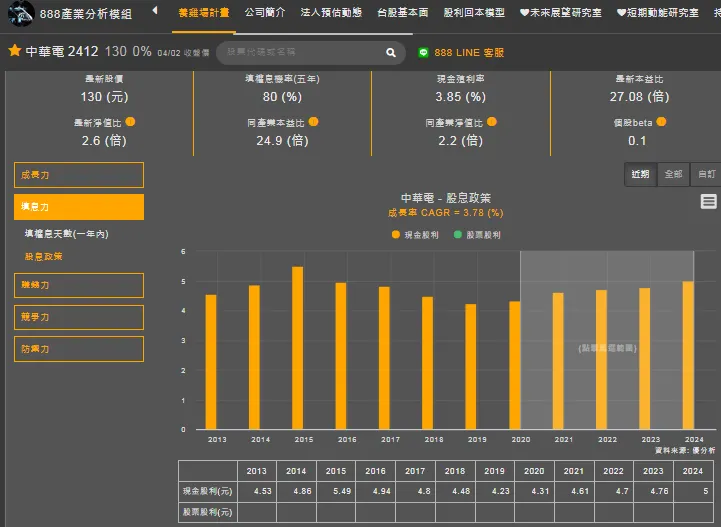
Task: Toggle the favorite star for 中華電
Action: click(15, 51)
